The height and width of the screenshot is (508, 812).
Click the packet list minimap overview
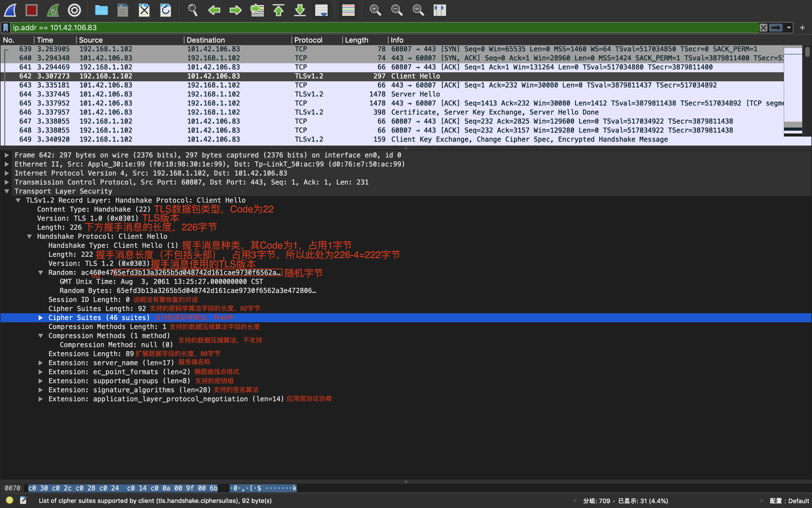click(x=793, y=91)
